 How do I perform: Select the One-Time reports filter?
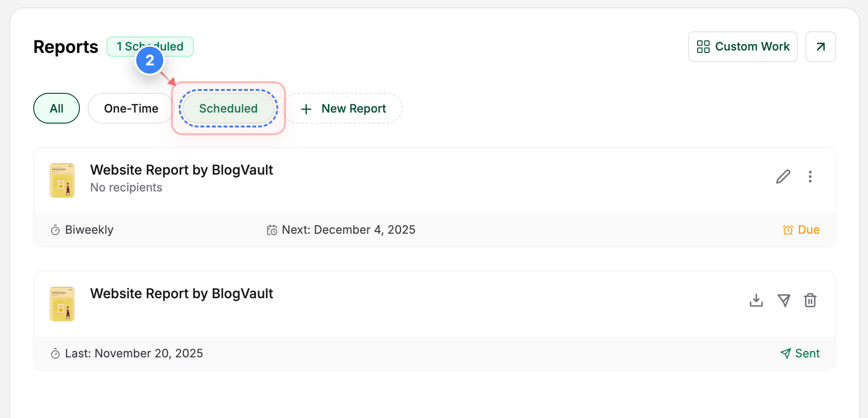[x=130, y=108]
